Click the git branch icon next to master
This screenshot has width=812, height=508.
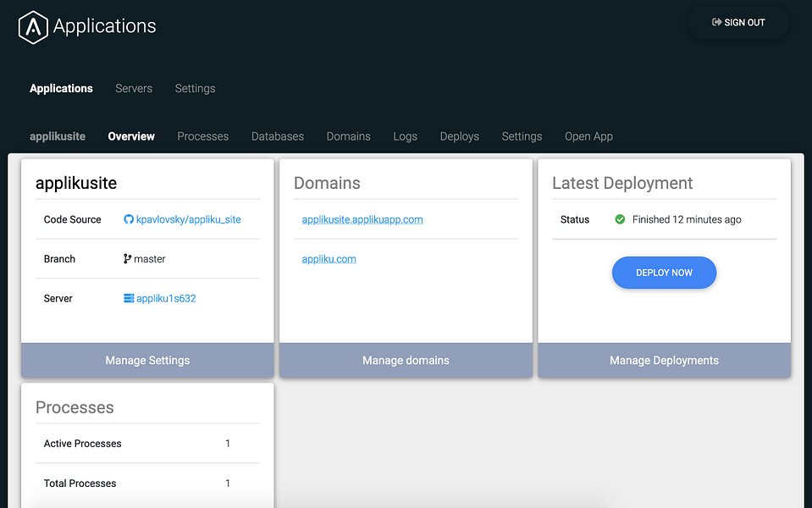pos(128,259)
